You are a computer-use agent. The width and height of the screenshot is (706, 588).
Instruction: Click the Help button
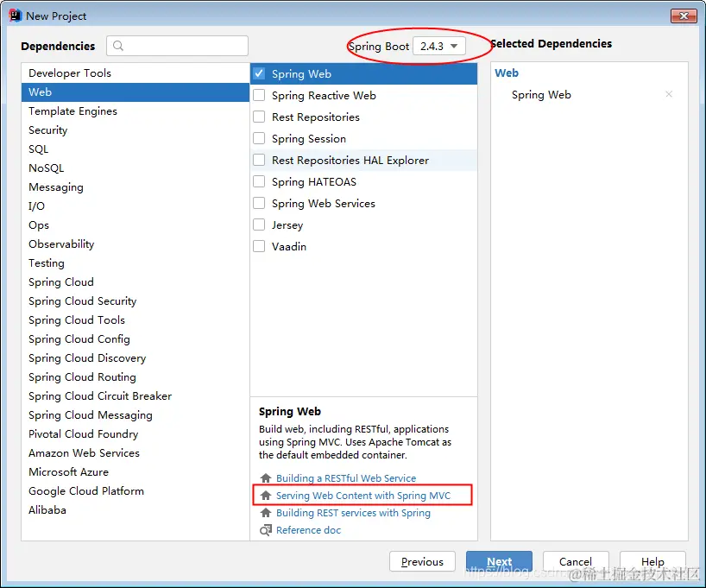coord(652,561)
